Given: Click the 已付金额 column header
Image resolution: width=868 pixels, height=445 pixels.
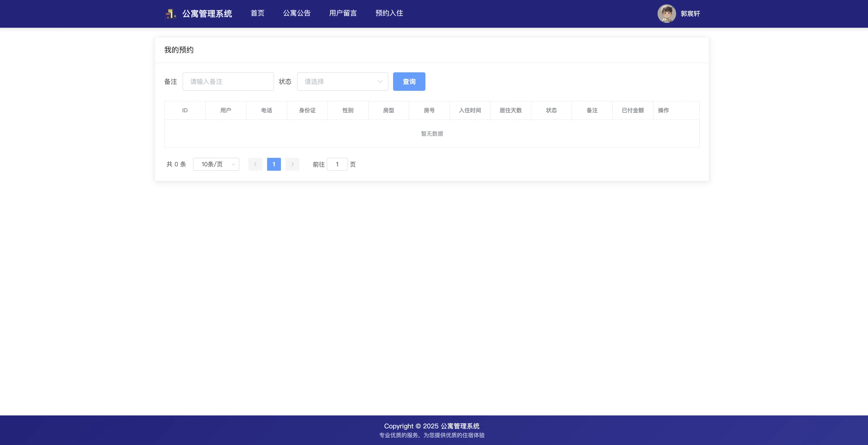Looking at the screenshot, I should point(632,110).
